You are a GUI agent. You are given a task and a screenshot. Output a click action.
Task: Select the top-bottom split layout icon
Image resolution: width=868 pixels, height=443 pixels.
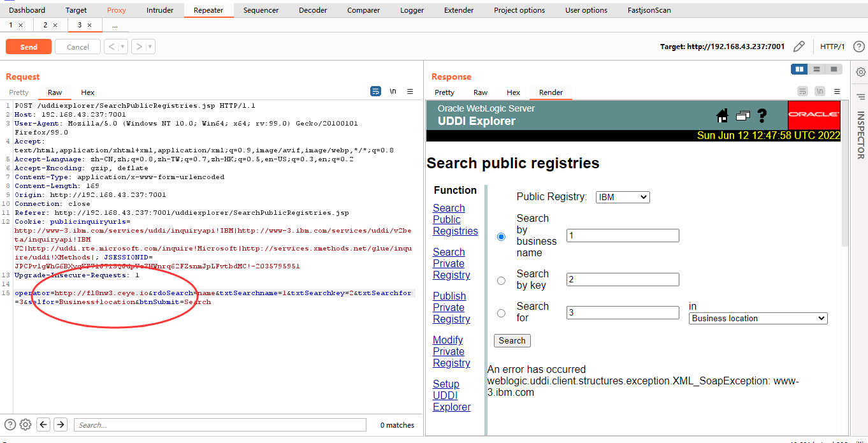tap(816, 69)
